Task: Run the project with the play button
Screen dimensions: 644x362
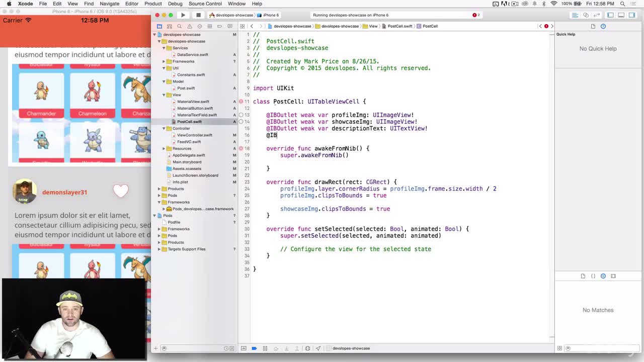Action: point(183,15)
